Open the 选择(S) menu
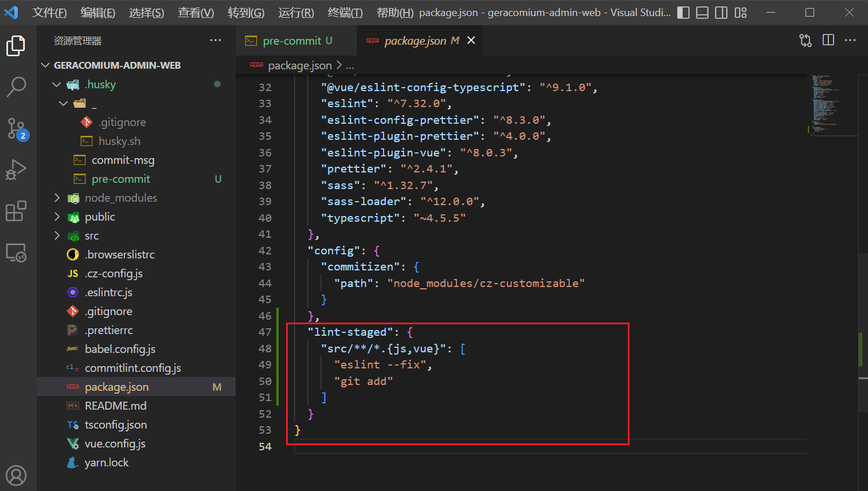Screen dimensions: 868x491 147,13
